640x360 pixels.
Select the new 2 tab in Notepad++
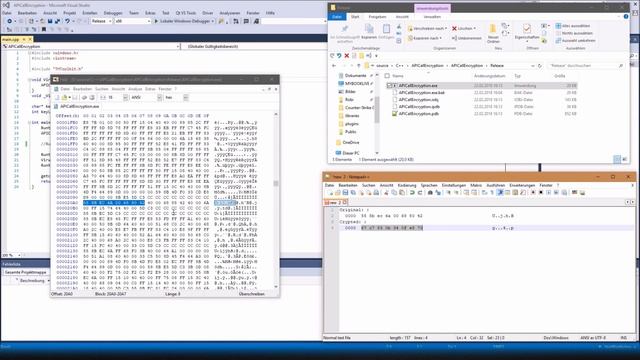(336, 202)
